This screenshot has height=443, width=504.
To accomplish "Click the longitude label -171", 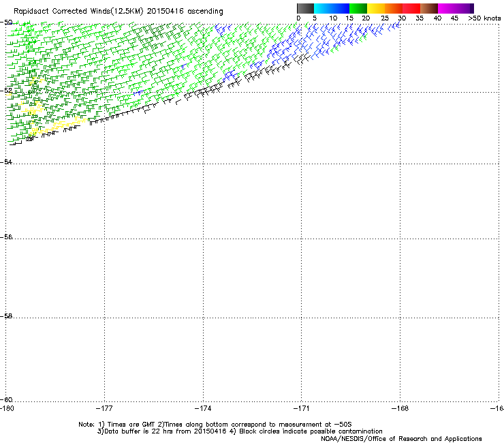I will 302,408.
